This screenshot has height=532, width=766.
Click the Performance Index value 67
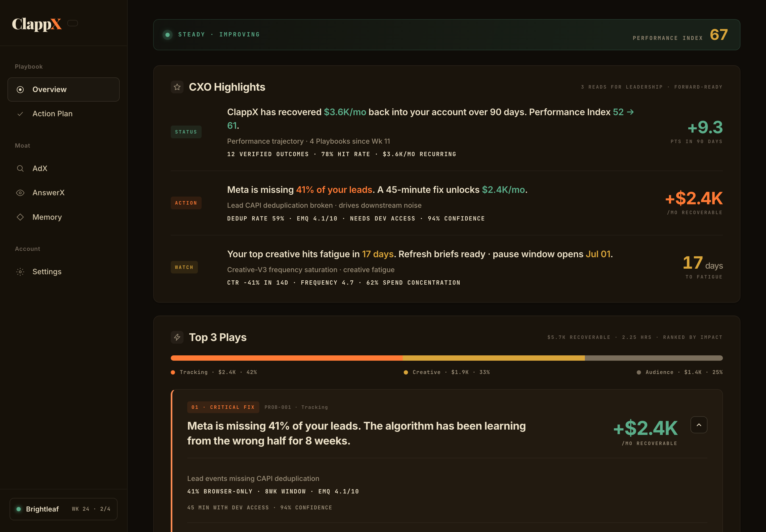click(719, 35)
